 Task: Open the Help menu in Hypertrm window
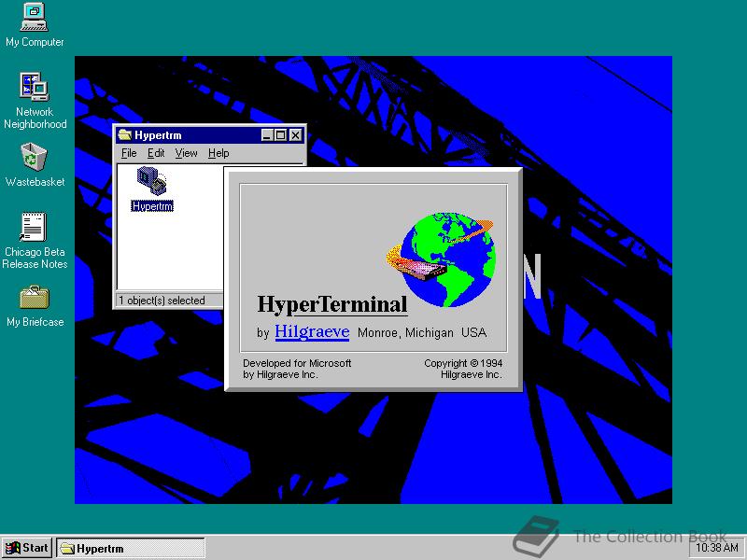click(x=218, y=153)
